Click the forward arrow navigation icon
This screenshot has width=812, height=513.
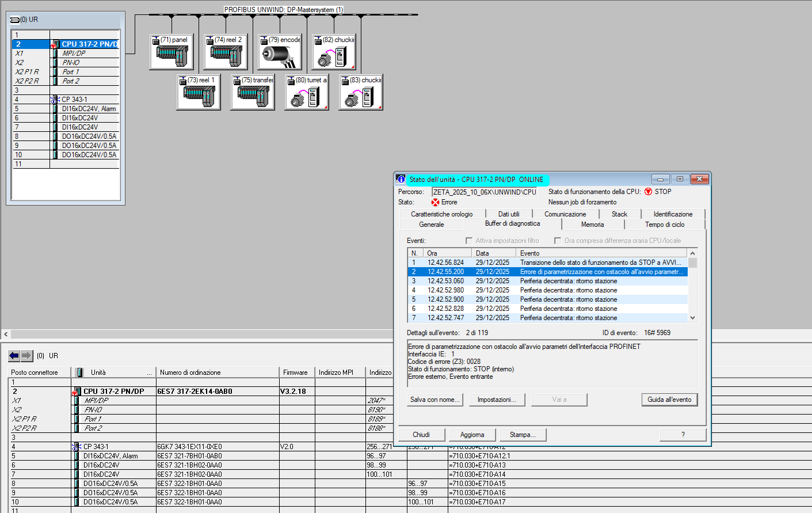tap(26, 356)
